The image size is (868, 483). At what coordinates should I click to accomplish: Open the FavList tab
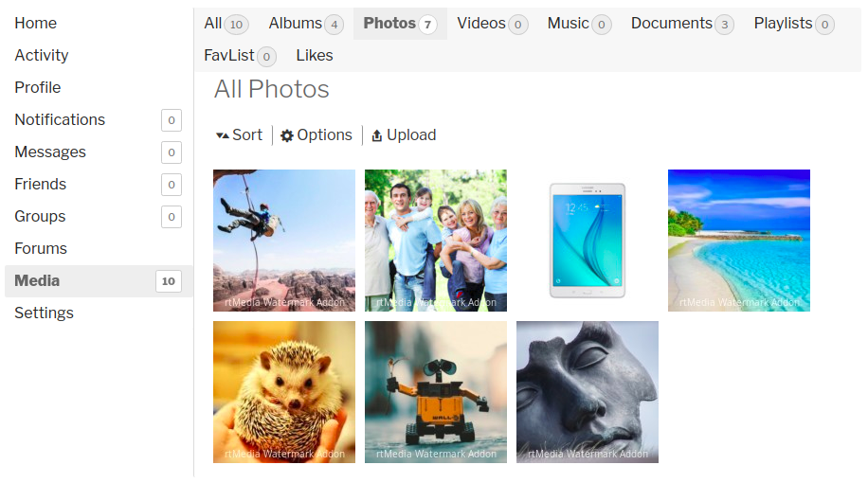[240, 55]
